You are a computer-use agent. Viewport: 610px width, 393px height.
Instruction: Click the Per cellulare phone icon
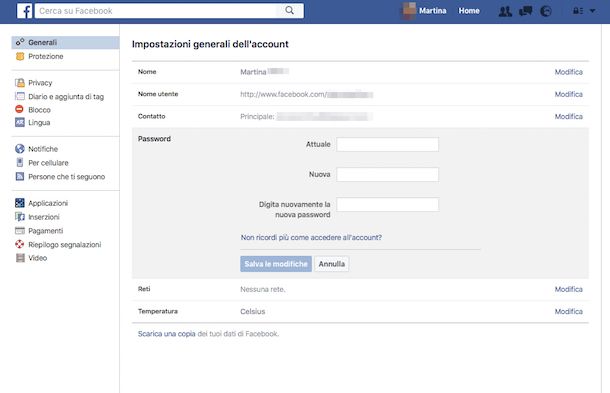(20, 163)
